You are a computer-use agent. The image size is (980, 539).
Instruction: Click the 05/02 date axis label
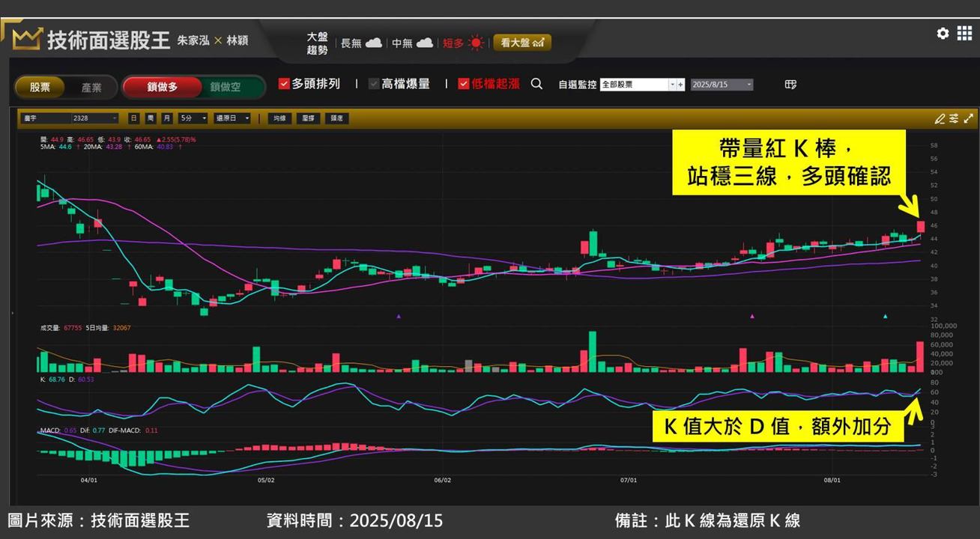(x=266, y=481)
